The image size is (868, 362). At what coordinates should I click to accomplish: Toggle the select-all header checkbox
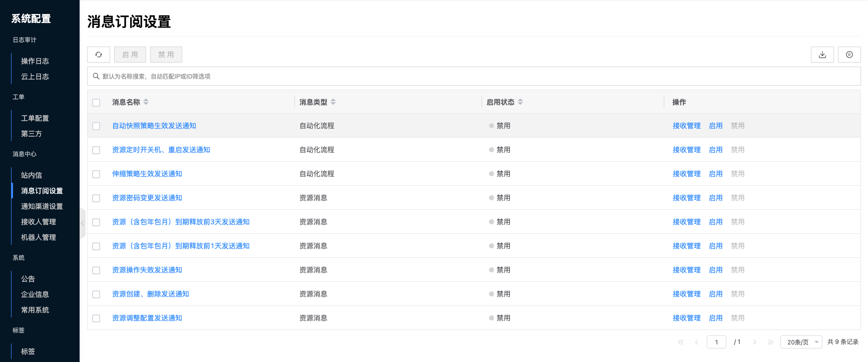coord(96,103)
